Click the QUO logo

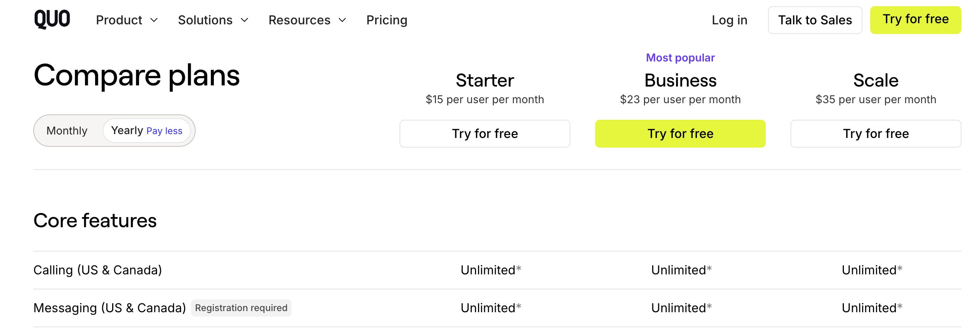click(x=52, y=19)
